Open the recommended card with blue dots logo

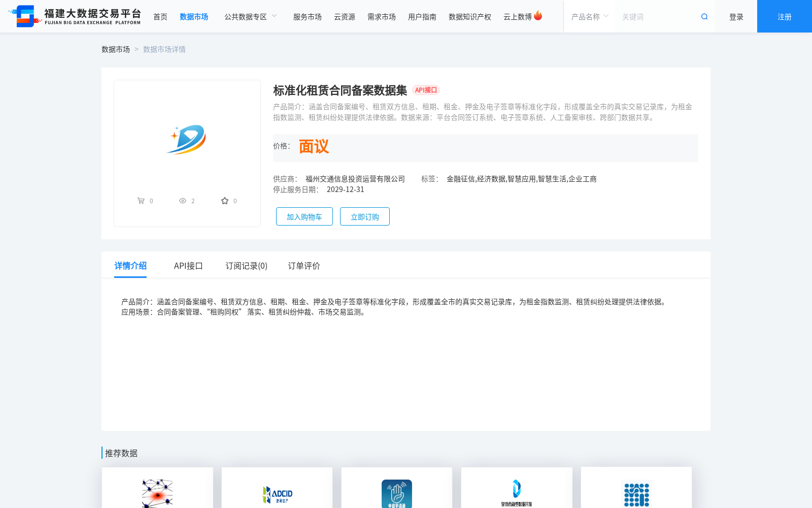click(636, 488)
